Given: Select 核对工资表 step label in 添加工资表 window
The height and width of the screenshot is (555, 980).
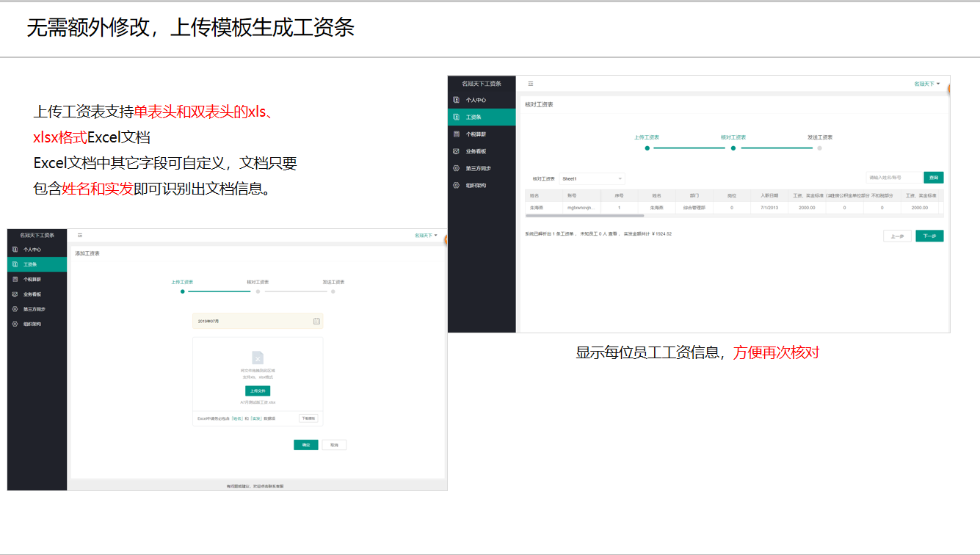Looking at the screenshot, I should [258, 282].
